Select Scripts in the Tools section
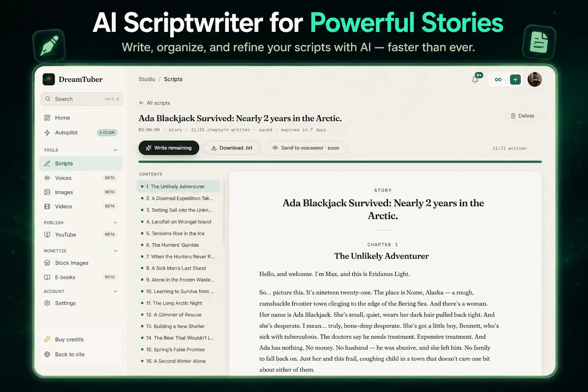Viewport: 588px width, 392px height. pos(81,163)
